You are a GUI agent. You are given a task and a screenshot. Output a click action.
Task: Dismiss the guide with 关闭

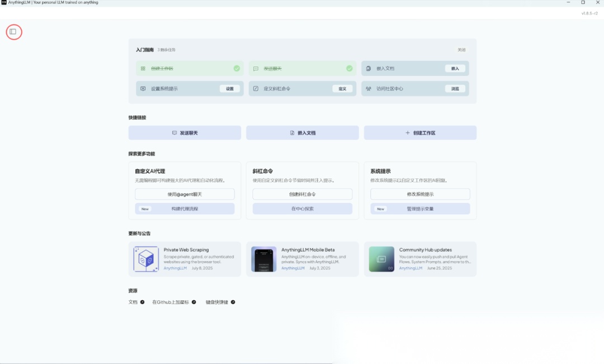click(x=461, y=50)
